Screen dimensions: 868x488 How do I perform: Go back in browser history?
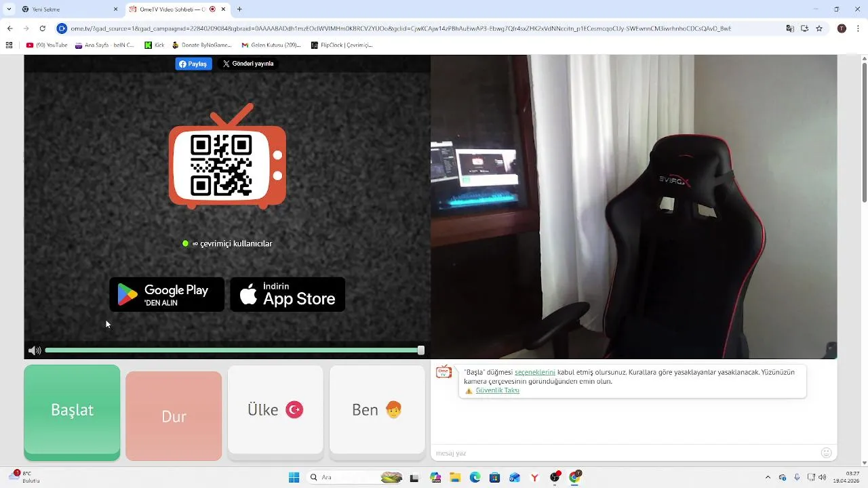pyautogui.click(x=9, y=28)
